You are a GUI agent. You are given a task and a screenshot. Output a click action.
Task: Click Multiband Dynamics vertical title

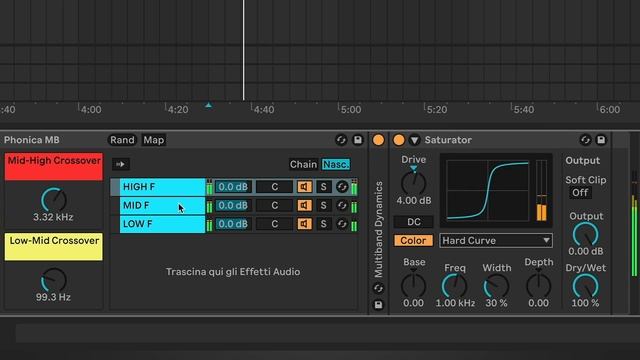tap(378, 229)
